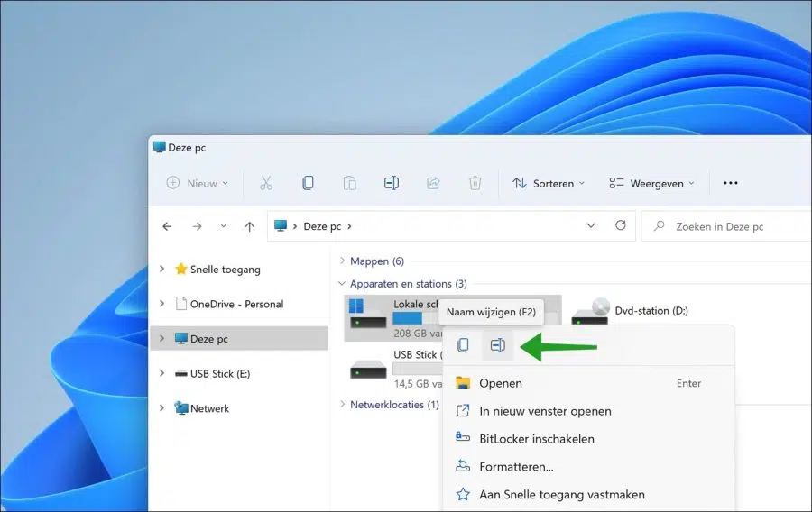Collapse the Apparaten en stations group
Image resolution: width=812 pixels, height=512 pixels.
pyautogui.click(x=342, y=283)
